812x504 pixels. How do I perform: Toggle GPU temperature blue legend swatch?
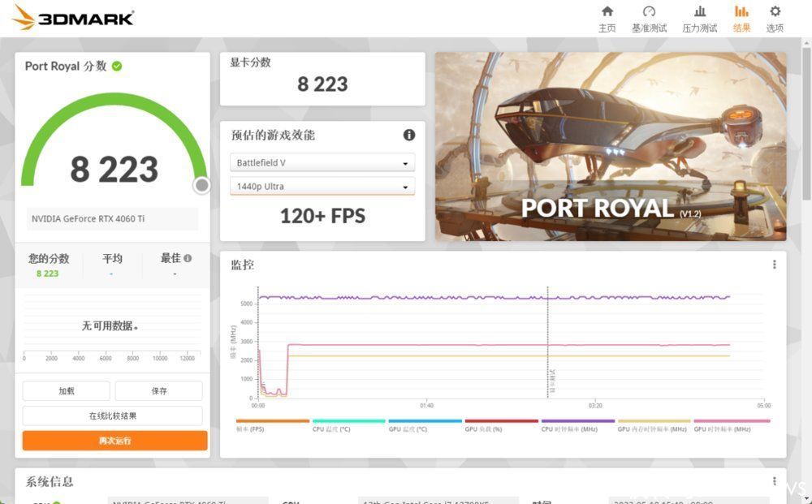tap(425, 421)
